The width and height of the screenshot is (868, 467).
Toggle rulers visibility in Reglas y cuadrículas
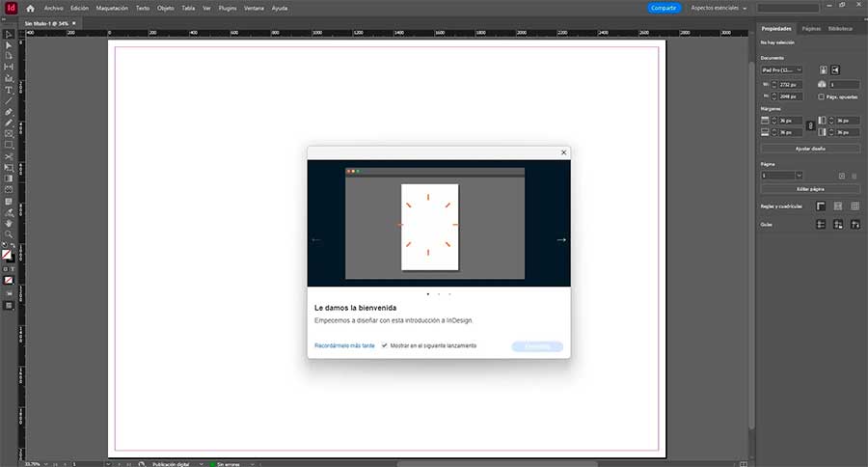[821, 206]
